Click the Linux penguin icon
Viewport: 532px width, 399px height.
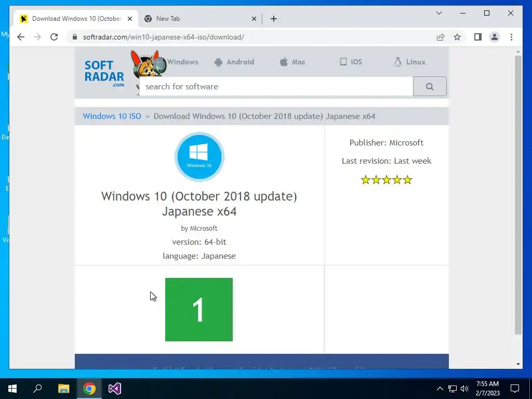coord(397,62)
